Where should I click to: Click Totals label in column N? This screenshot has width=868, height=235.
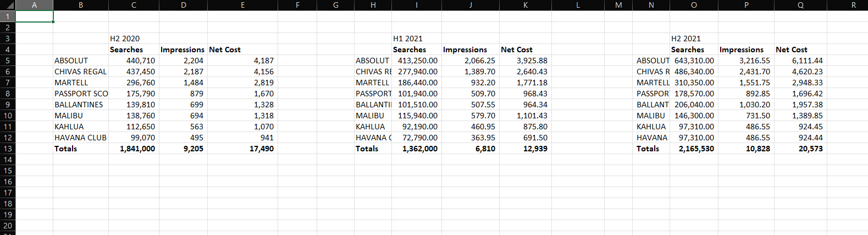tap(651, 149)
